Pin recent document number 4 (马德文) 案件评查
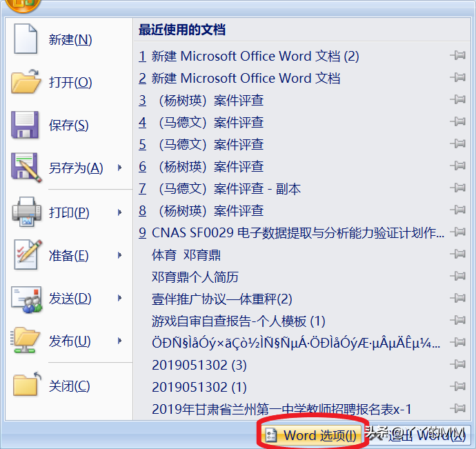This screenshot has width=476, height=449. 458,121
